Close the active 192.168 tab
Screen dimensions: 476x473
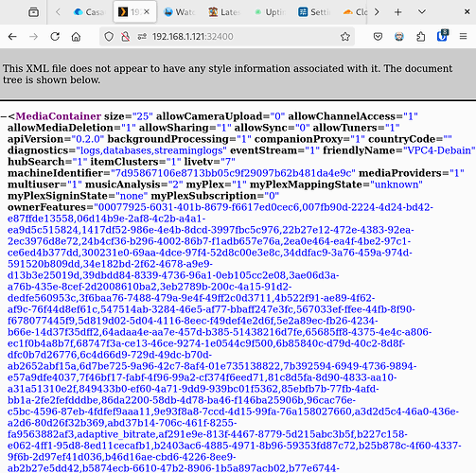click(x=147, y=12)
